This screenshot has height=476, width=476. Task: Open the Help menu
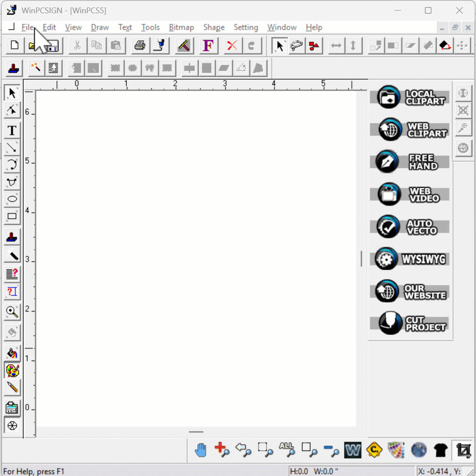pos(314,27)
